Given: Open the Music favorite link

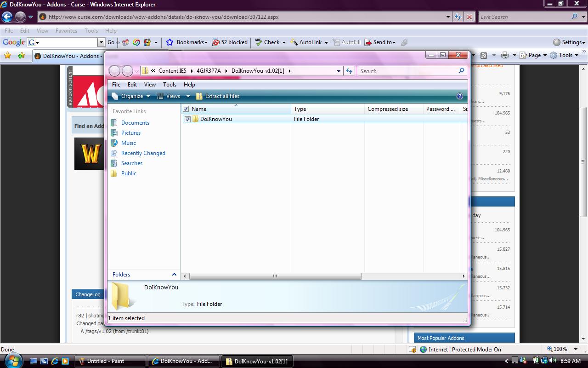Looking at the screenshot, I should click(x=129, y=143).
